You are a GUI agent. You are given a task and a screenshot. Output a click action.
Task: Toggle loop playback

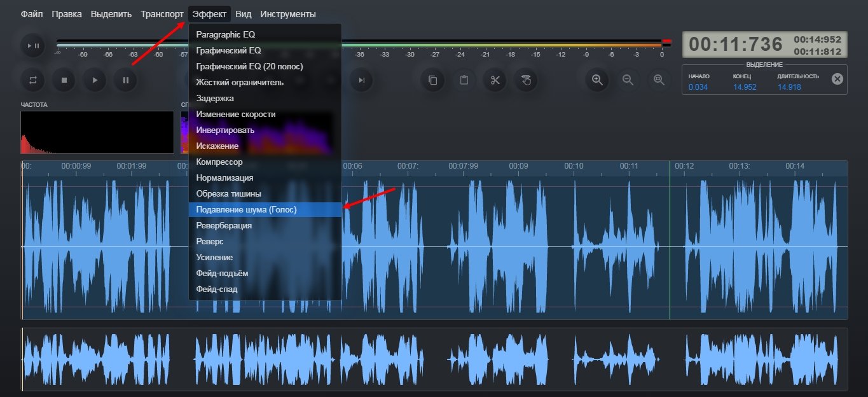32,80
